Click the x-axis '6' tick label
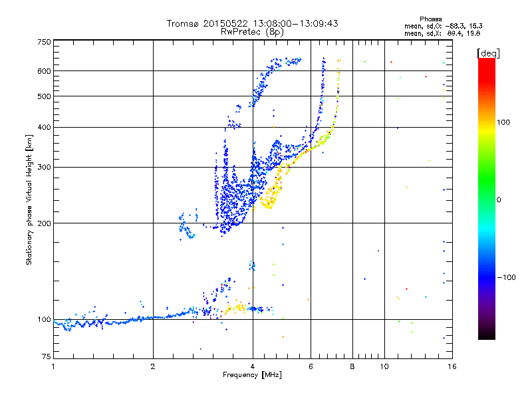The image size is (532, 399). pyautogui.click(x=311, y=366)
